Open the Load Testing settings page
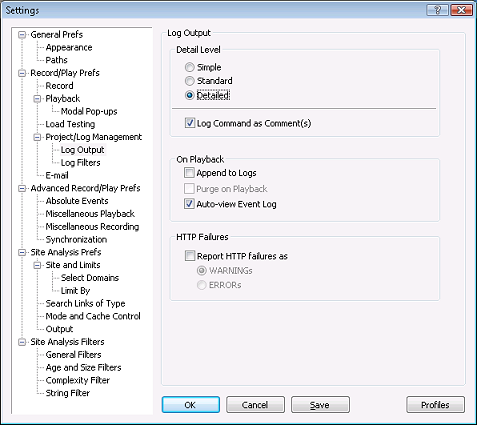This screenshot has height=425, width=477. (x=70, y=124)
